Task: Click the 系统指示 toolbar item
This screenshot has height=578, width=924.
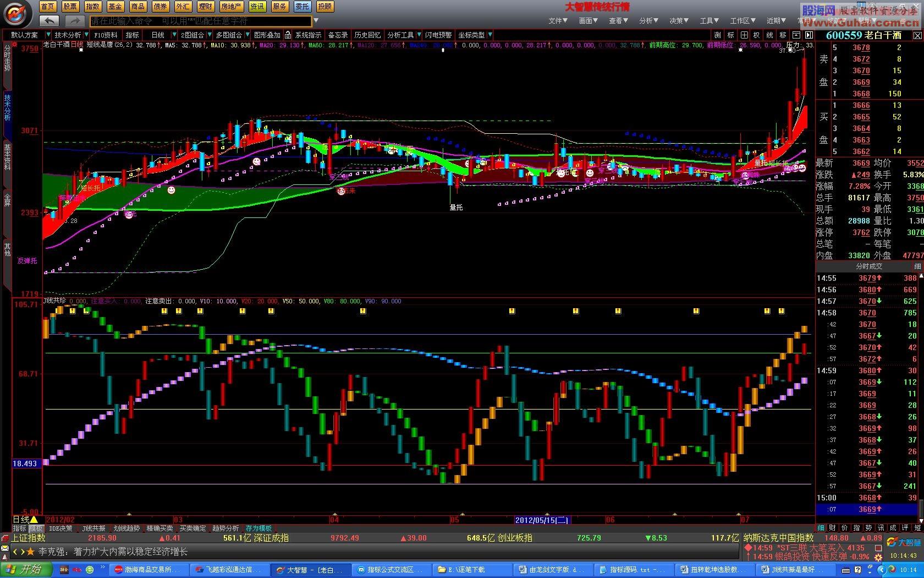Action: pyautogui.click(x=309, y=35)
